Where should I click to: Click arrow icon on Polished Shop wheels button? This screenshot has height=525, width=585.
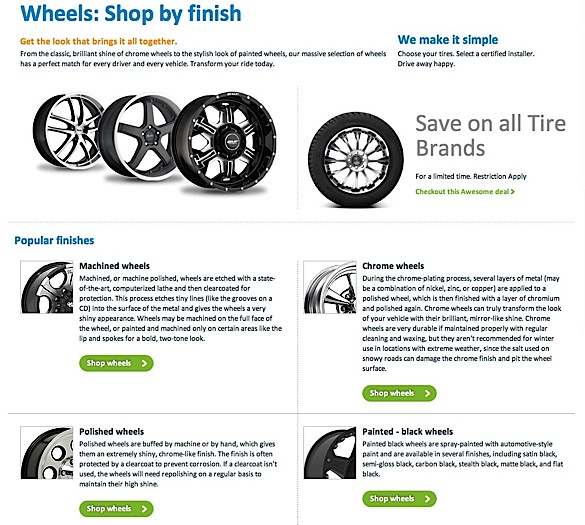click(x=144, y=509)
